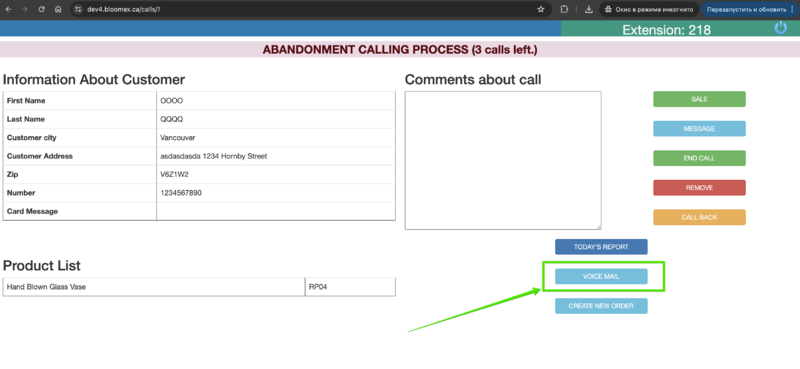Click the Card Message label cell
This screenshot has height=369, width=800.
point(80,211)
